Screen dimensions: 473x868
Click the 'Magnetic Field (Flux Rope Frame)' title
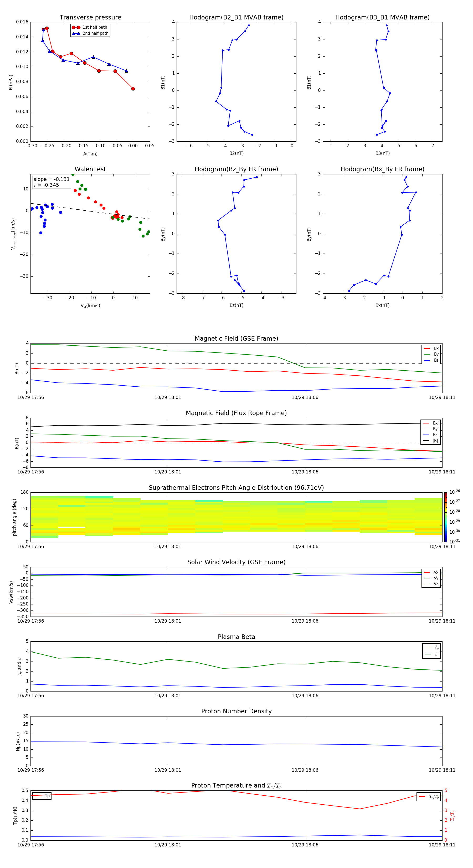click(x=236, y=413)
